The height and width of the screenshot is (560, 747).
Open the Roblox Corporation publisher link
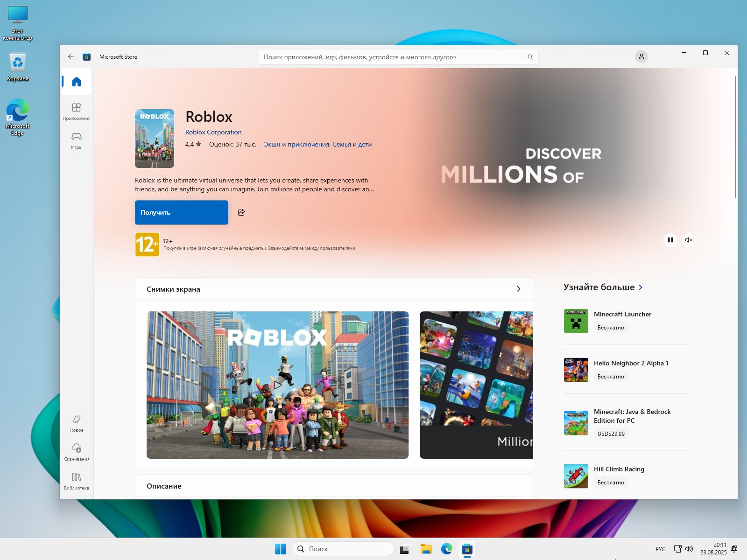tap(213, 132)
